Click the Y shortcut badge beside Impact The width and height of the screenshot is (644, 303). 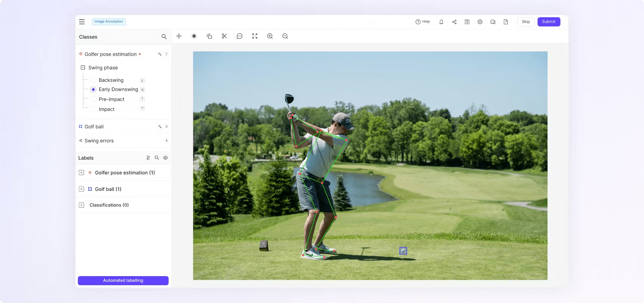(x=142, y=108)
